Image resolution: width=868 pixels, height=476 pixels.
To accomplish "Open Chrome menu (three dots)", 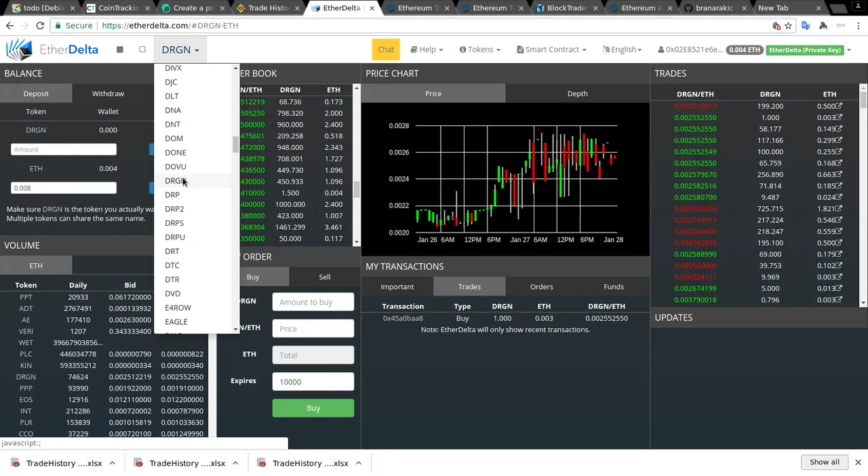I will tap(859, 26).
